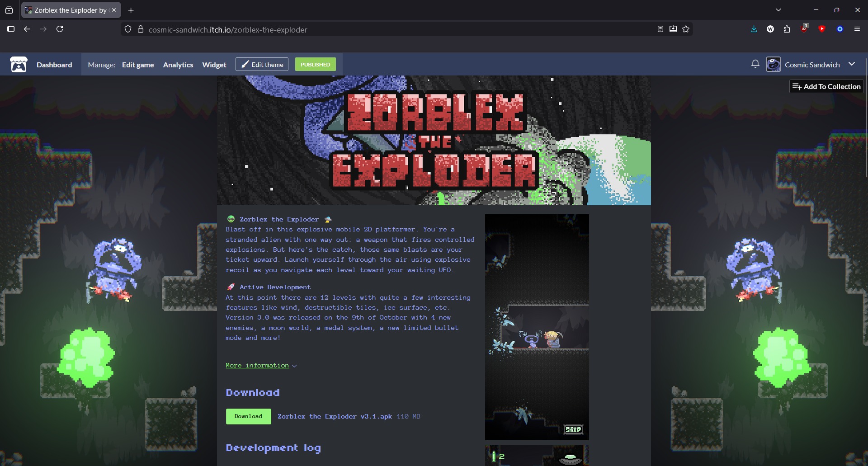
Task: Toggle reader view icon in address bar
Action: point(660,29)
